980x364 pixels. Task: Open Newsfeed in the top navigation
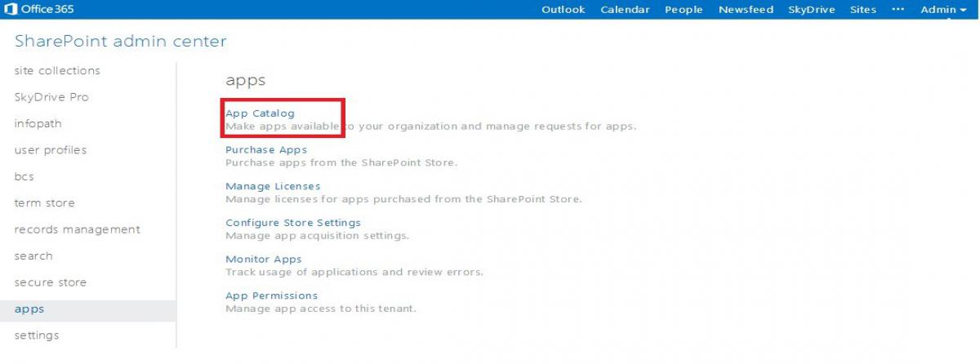point(746,10)
